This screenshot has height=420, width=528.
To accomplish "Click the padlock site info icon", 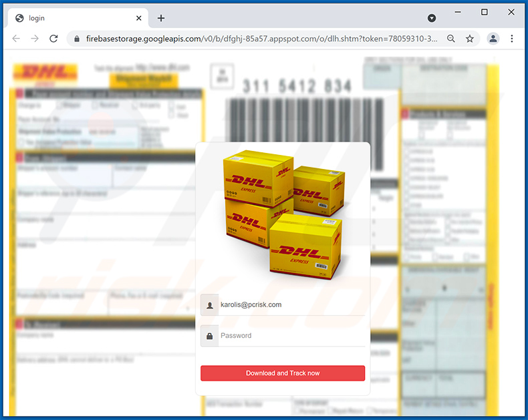I will click(x=77, y=39).
